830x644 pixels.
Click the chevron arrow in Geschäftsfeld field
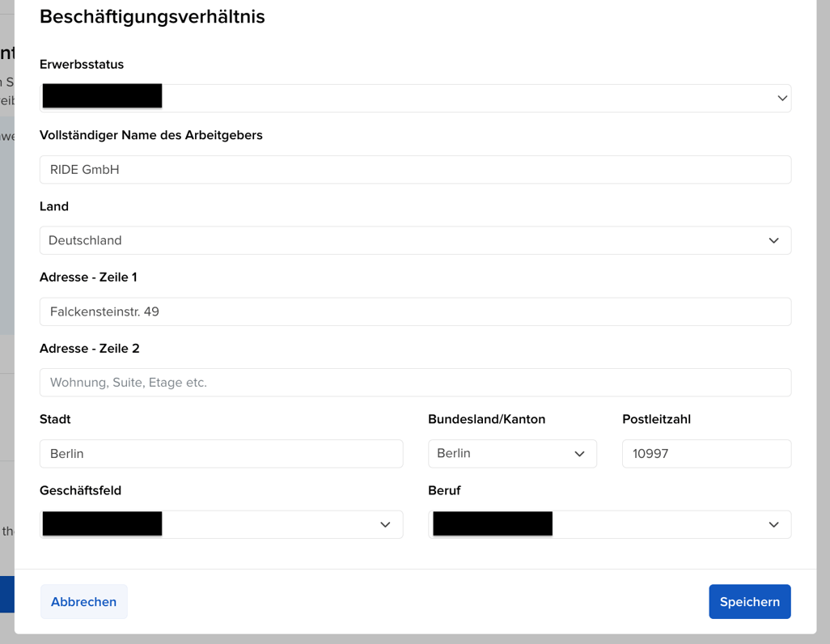coord(385,524)
